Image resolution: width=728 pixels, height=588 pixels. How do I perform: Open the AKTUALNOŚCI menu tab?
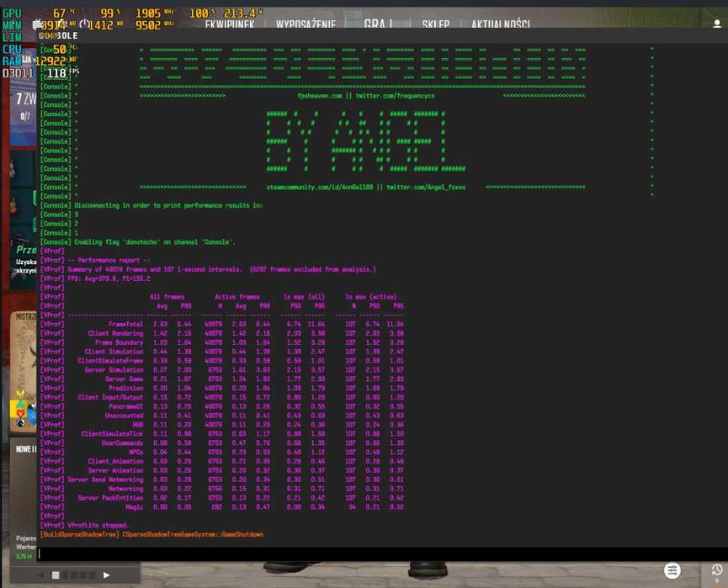501,24
